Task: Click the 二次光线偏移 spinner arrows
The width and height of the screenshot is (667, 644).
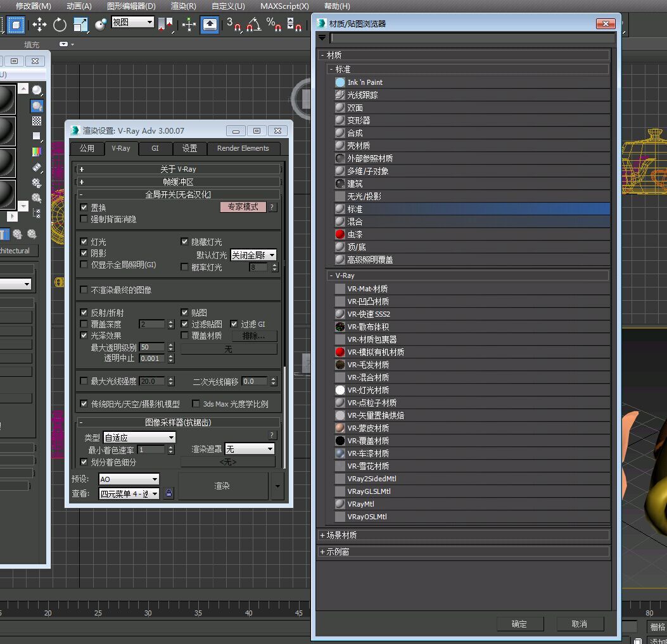Action: click(274, 381)
